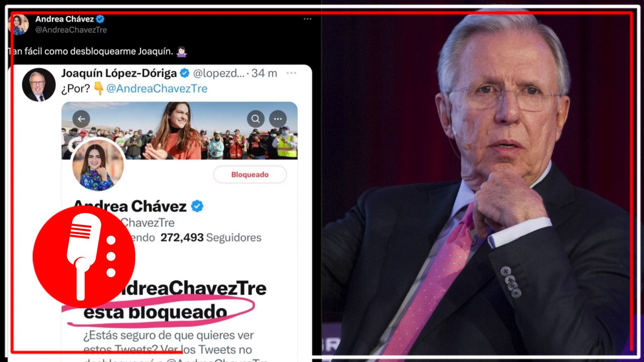Click Joaquín López-Dóriga's round avatar photo
The width and height of the screenshot is (644, 362).
[x=39, y=84]
